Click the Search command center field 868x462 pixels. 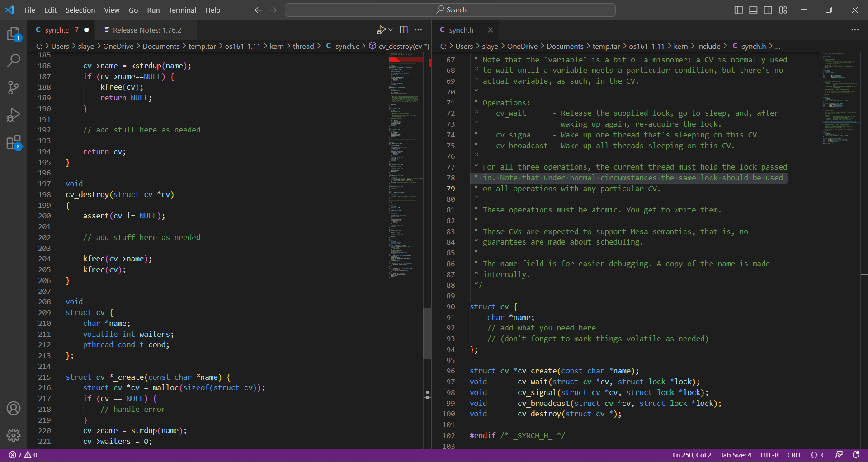click(x=450, y=10)
